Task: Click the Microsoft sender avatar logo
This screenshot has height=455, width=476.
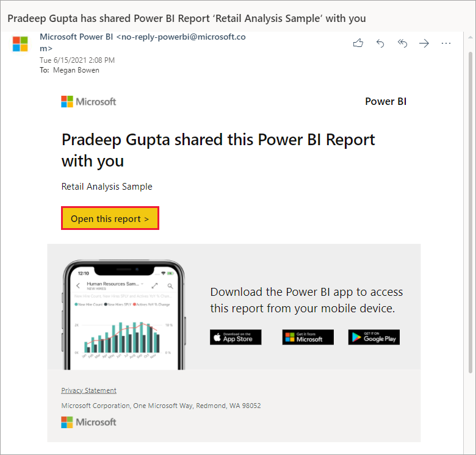Action: [x=20, y=44]
